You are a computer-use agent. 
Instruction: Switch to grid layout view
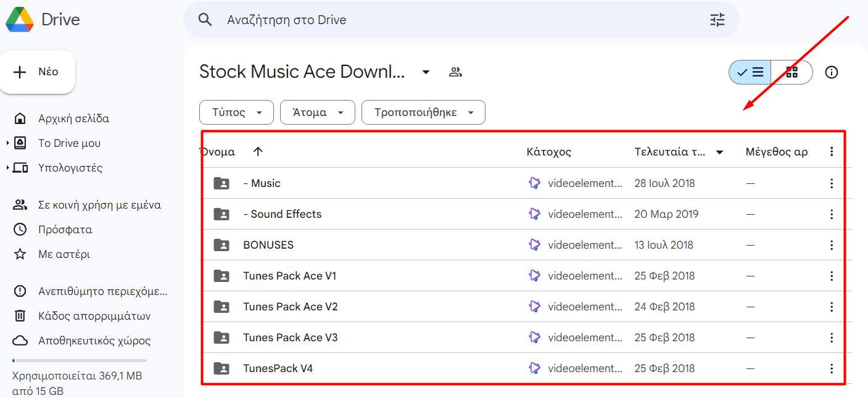(792, 72)
